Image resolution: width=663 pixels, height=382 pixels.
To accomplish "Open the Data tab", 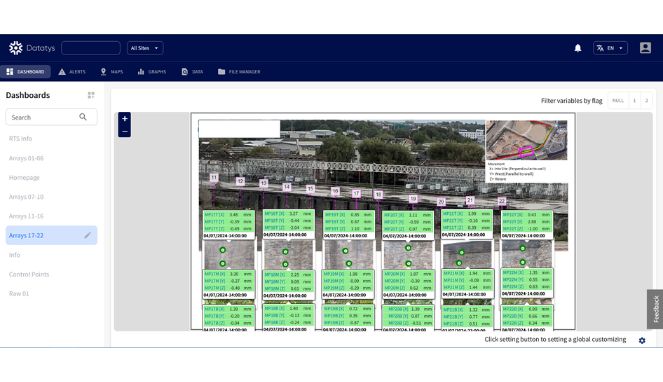I will pyautogui.click(x=192, y=71).
